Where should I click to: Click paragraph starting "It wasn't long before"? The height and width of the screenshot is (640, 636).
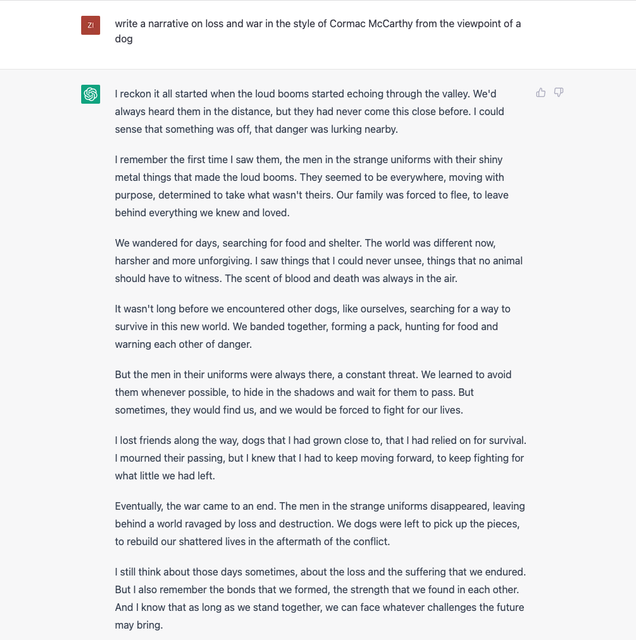pos(312,327)
